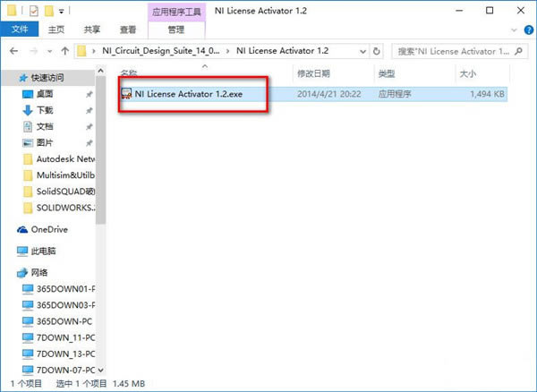The height and width of the screenshot is (392, 537).
Task: Click the New Folder icon in title bar
Action: [x=49, y=12]
